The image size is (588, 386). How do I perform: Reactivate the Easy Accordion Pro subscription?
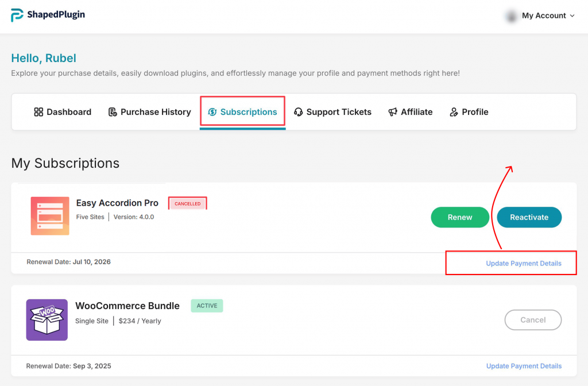point(529,217)
